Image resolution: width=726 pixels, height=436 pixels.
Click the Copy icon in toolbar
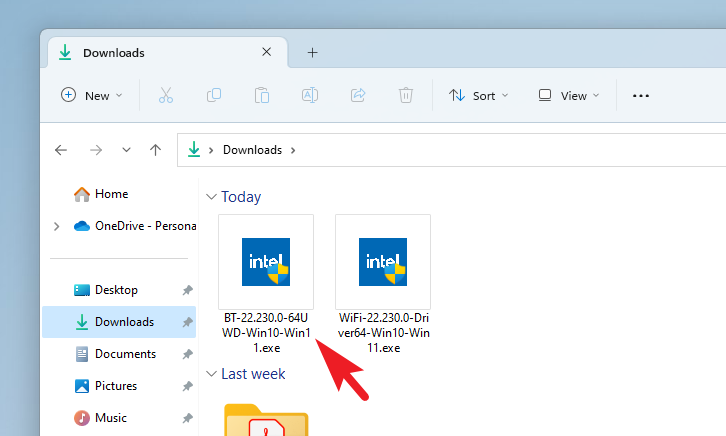(x=214, y=95)
